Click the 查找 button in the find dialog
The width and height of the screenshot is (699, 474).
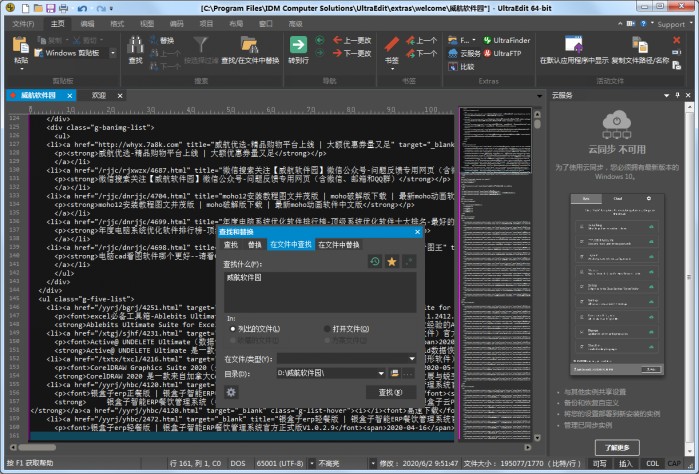(391, 392)
